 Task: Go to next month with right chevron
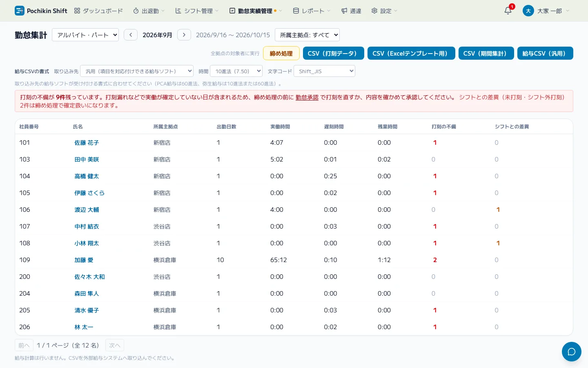tap(184, 35)
